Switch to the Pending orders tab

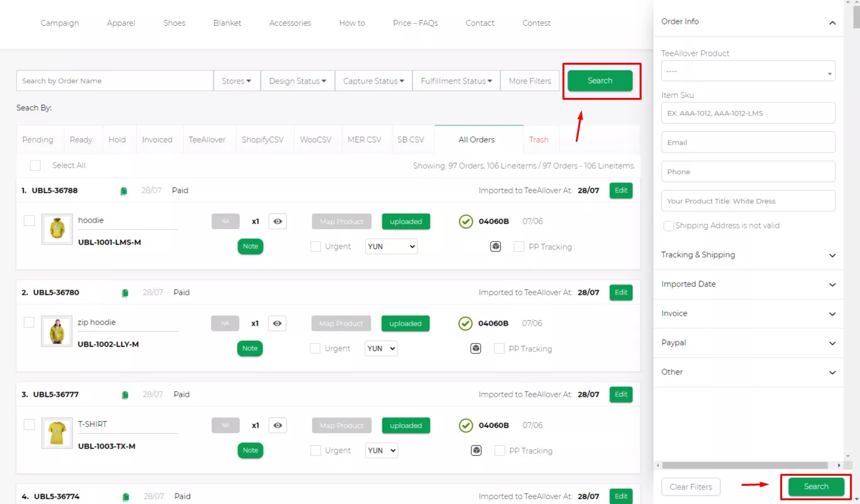tap(38, 140)
